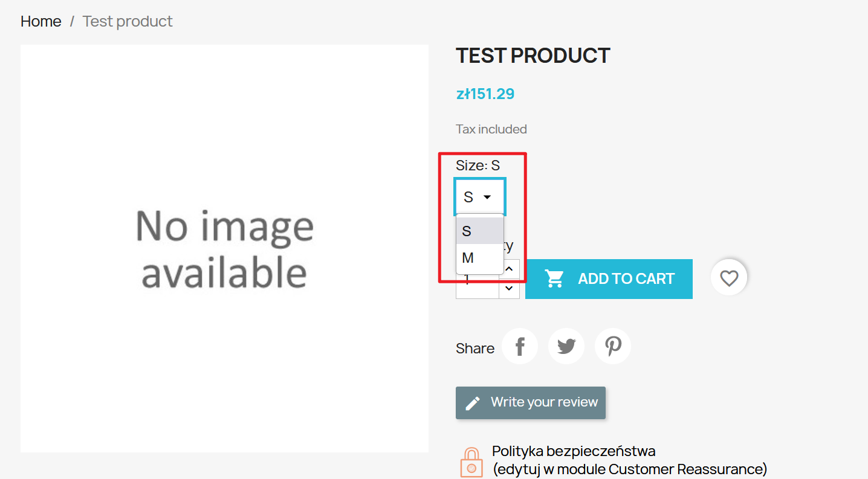Click the Write your review button

click(x=531, y=403)
